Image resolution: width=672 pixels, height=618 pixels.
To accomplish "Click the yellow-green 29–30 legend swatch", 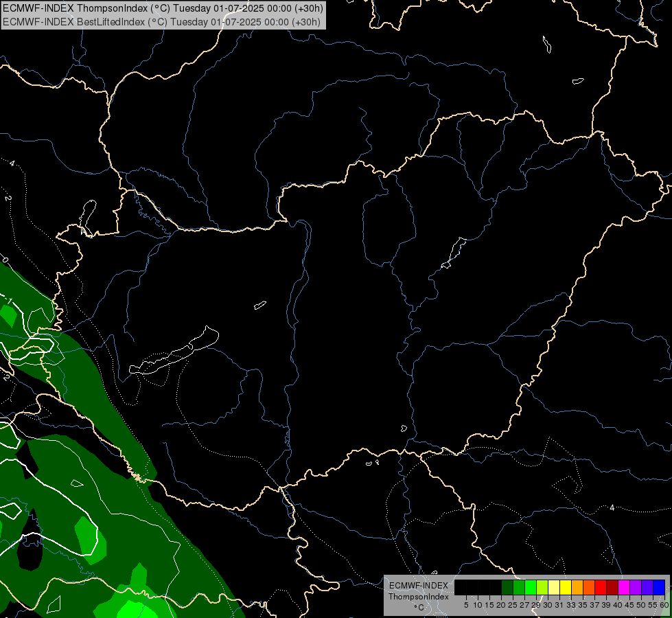I will [x=542, y=587].
